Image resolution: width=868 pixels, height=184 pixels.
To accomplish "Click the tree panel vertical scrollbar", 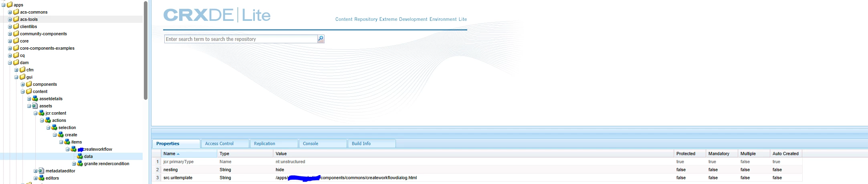I will (146, 50).
